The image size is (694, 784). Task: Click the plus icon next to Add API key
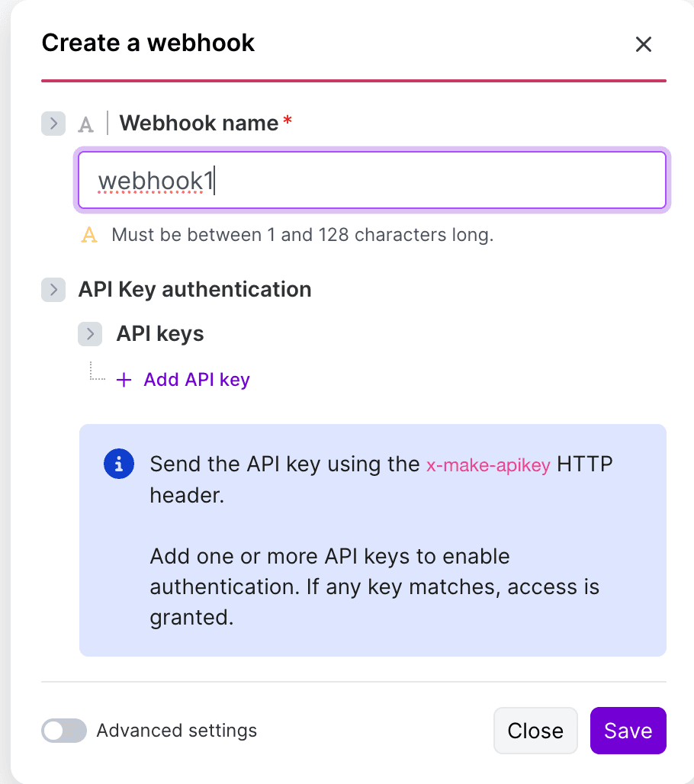(x=124, y=380)
